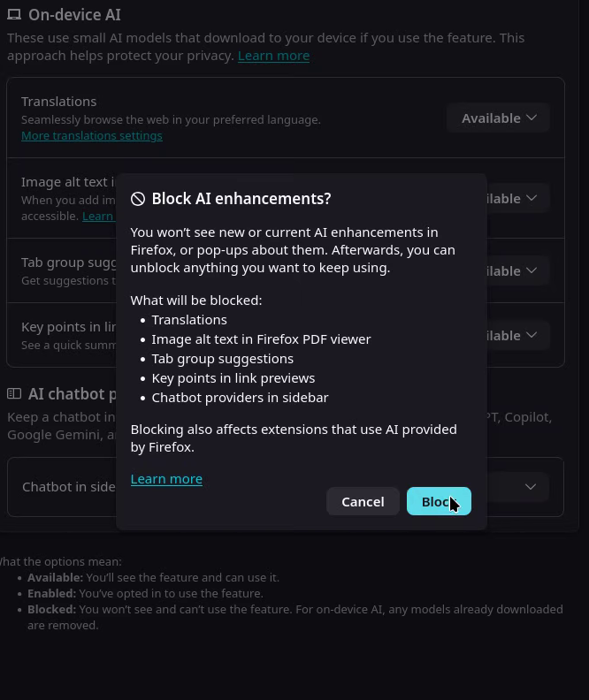Click the On-device AI section heading

(74, 15)
